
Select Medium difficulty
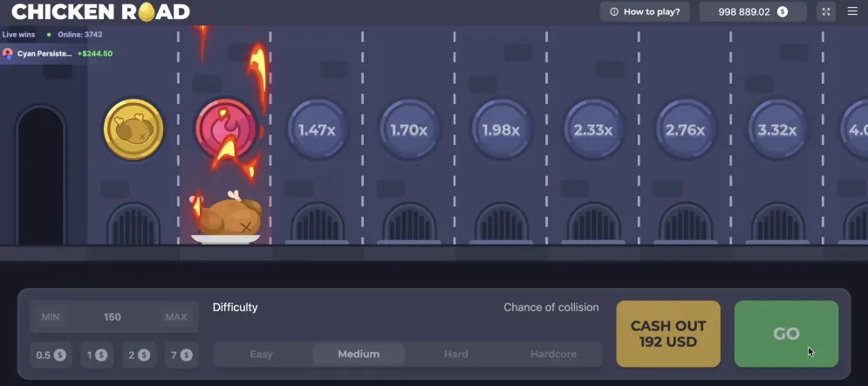point(359,354)
